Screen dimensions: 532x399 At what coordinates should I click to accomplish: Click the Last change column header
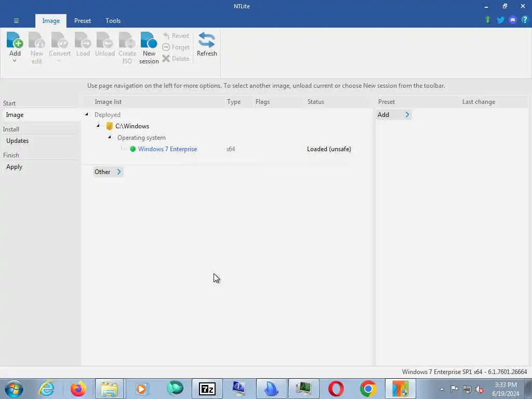pos(478,102)
